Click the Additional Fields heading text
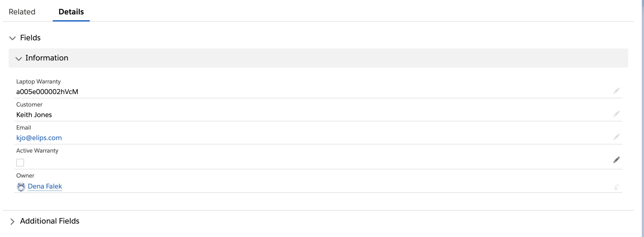The height and width of the screenshot is (237, 644). (50, 221)
